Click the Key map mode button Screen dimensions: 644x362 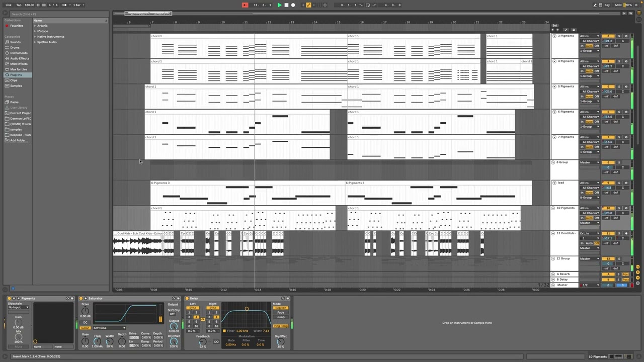(607, 5)
